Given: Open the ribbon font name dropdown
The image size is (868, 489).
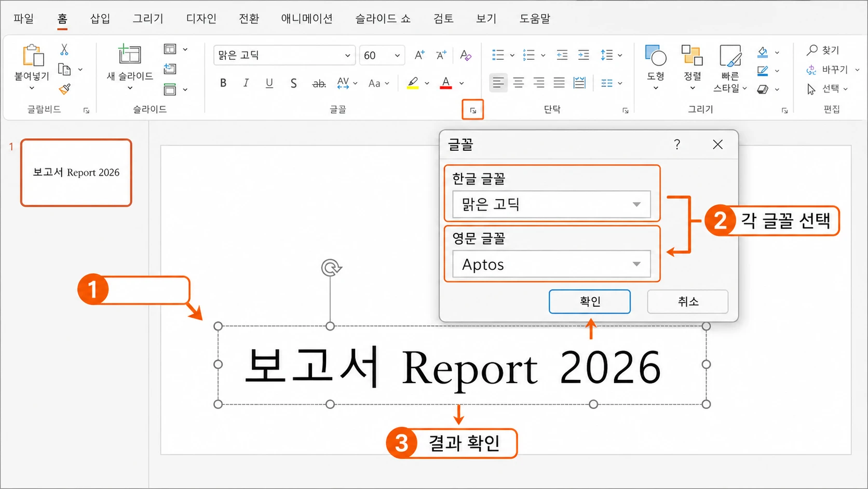Looking at the screenshot, I should (x=347, y=55).
